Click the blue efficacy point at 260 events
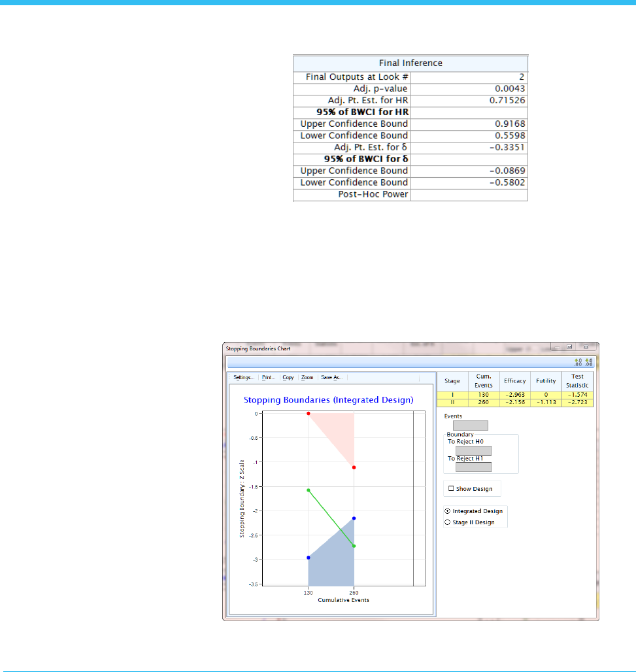 point(354,518)
